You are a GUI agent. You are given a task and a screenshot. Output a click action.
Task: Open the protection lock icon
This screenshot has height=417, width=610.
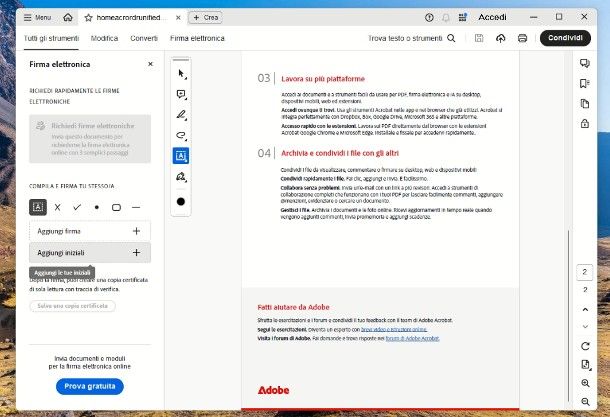[585, 124]
